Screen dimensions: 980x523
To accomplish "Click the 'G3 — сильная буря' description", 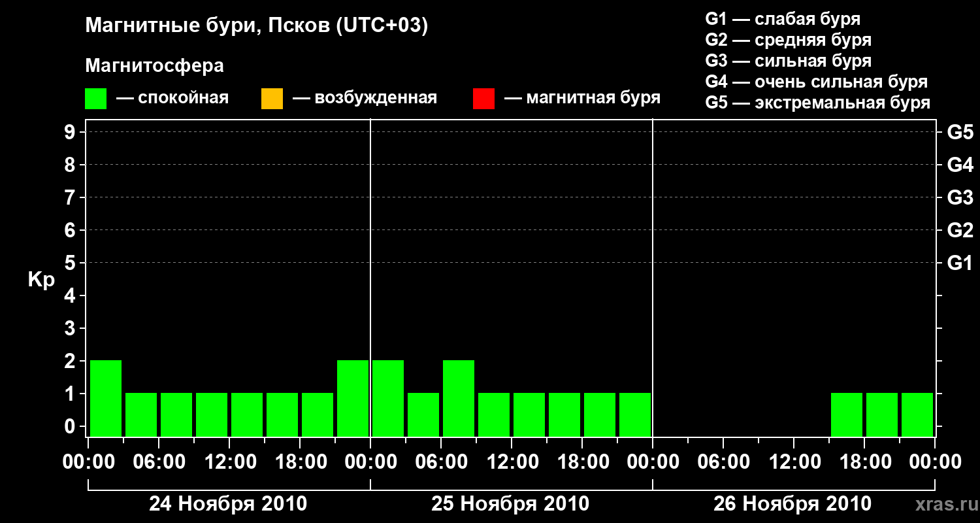I will coord(789,61).
